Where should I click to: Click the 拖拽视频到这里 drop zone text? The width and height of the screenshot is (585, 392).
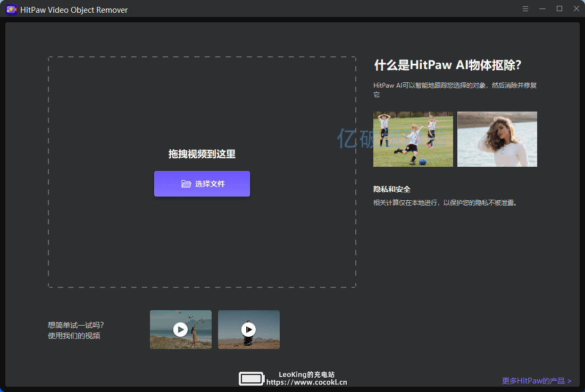tap(202, 154)
